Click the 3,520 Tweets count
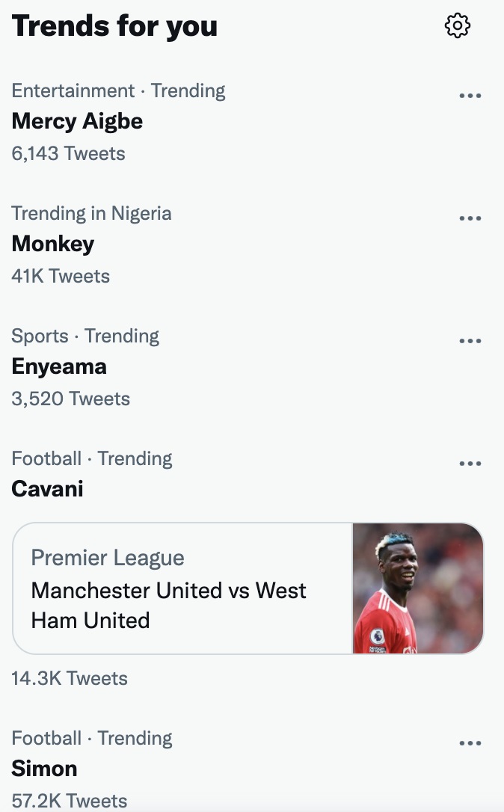The height and width of the screenshot is (812, 504). pos(70,399)
